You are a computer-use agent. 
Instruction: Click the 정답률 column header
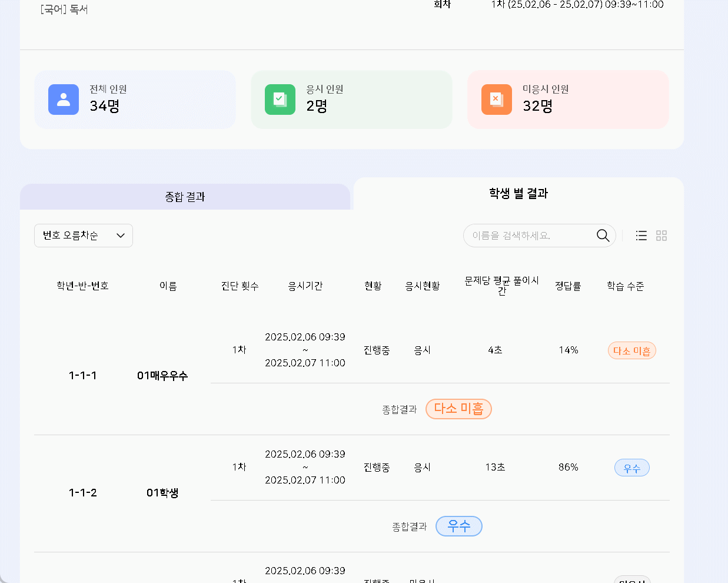click(x=568, y=286)
